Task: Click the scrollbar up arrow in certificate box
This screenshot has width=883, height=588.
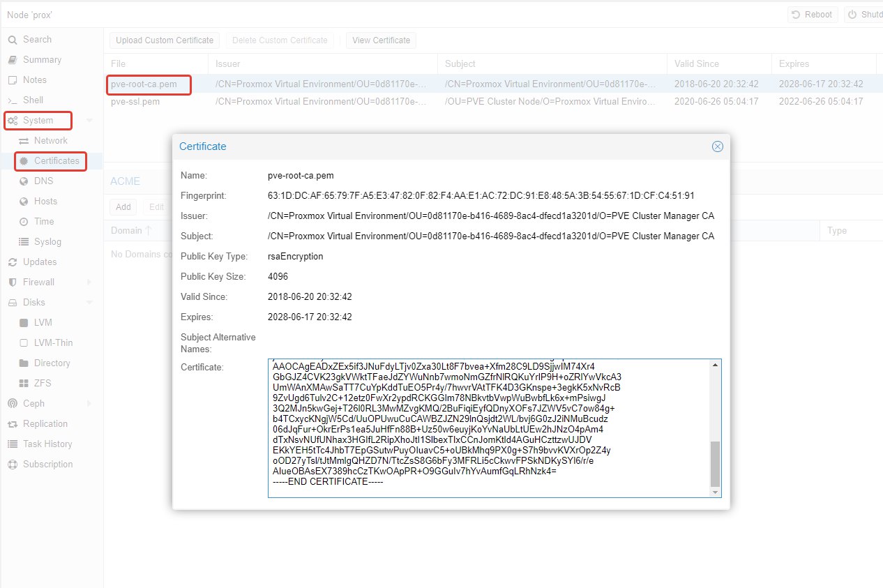Action: tap(715, 365)
